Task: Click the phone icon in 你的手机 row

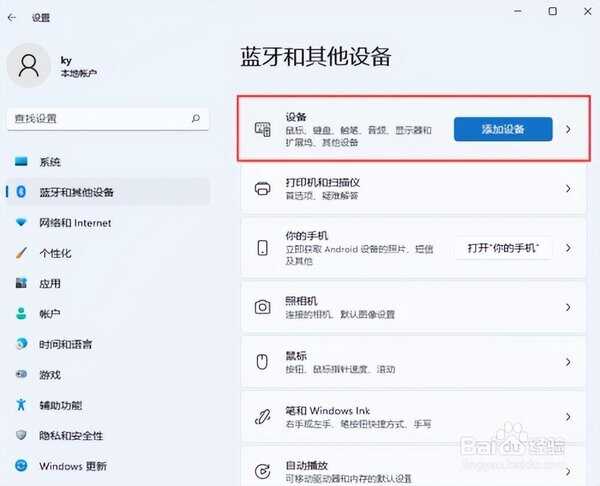Action: coord(262,248)
